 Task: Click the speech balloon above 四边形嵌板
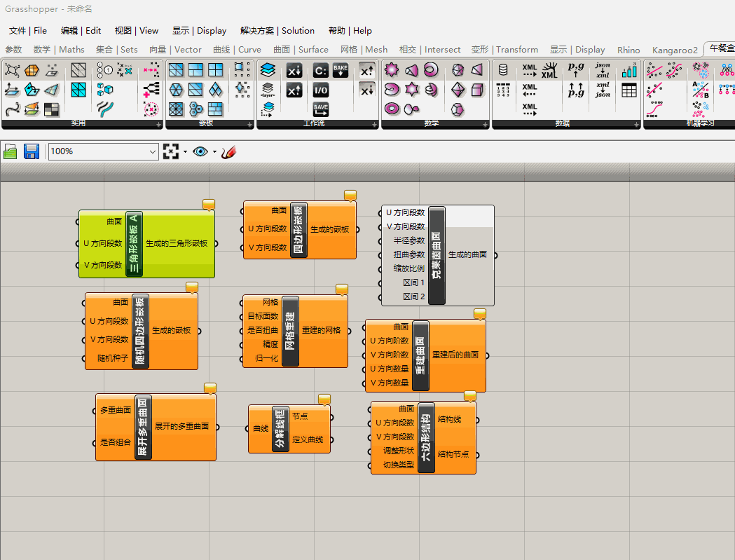point(350,195)
